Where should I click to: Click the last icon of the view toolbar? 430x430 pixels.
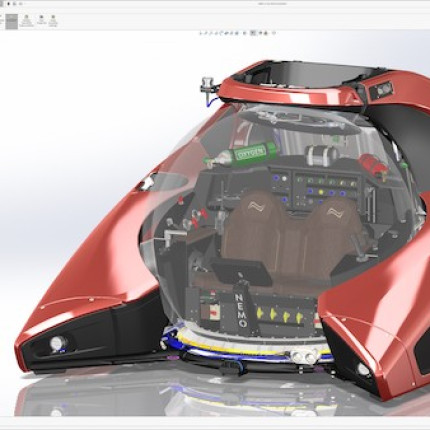pos(274,33)
